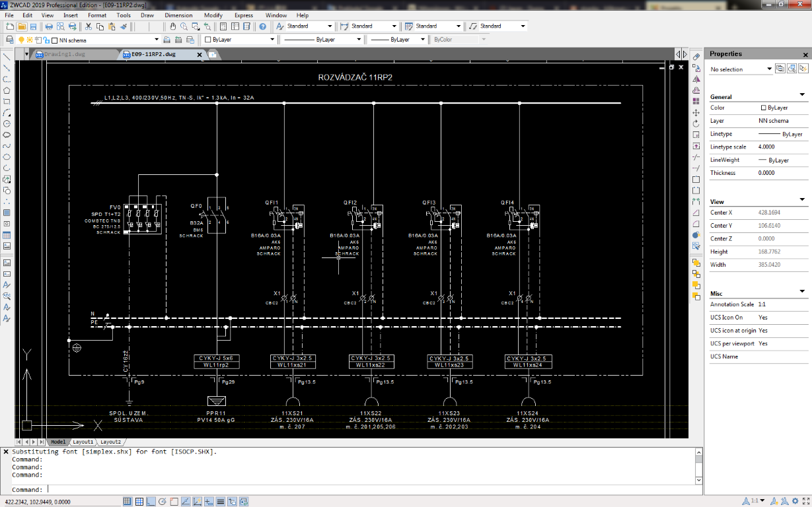Open the Layer Properties Manager icon
Screen dimensions: 812x507
9,40
